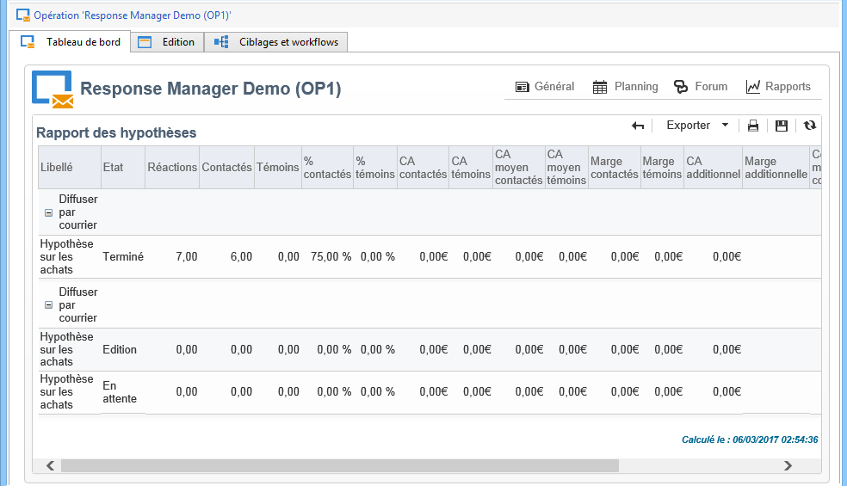Image resolution: width=847 pixels, height=504 pixels.
Task: Open the Rapports chart link
Action: tap(778, 86)
